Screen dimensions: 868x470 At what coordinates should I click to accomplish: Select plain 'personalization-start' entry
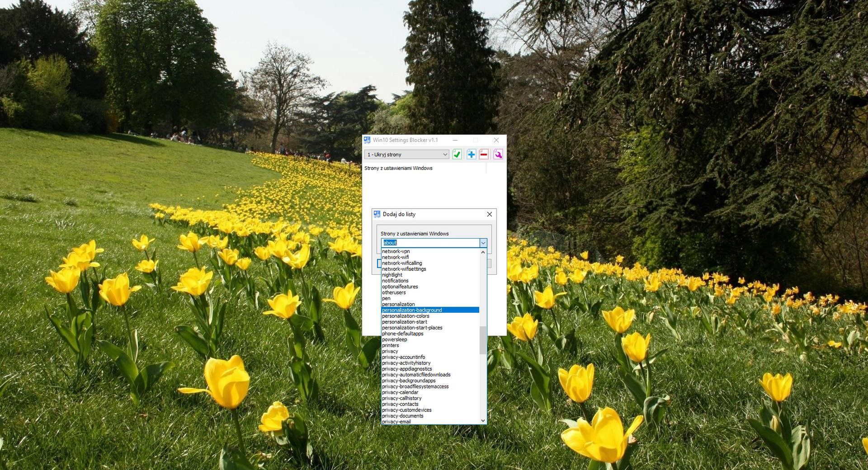pyautogui.click(x=430, y=322)
